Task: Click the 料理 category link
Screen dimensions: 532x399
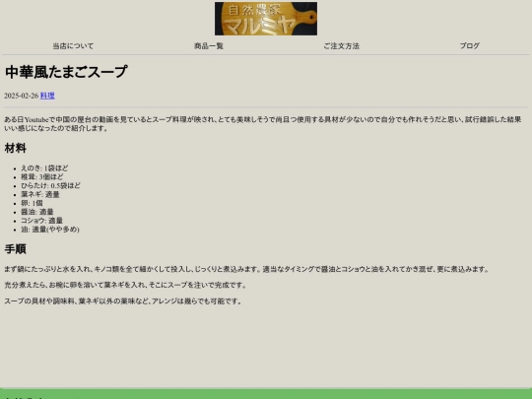Action: click(47, 96)
